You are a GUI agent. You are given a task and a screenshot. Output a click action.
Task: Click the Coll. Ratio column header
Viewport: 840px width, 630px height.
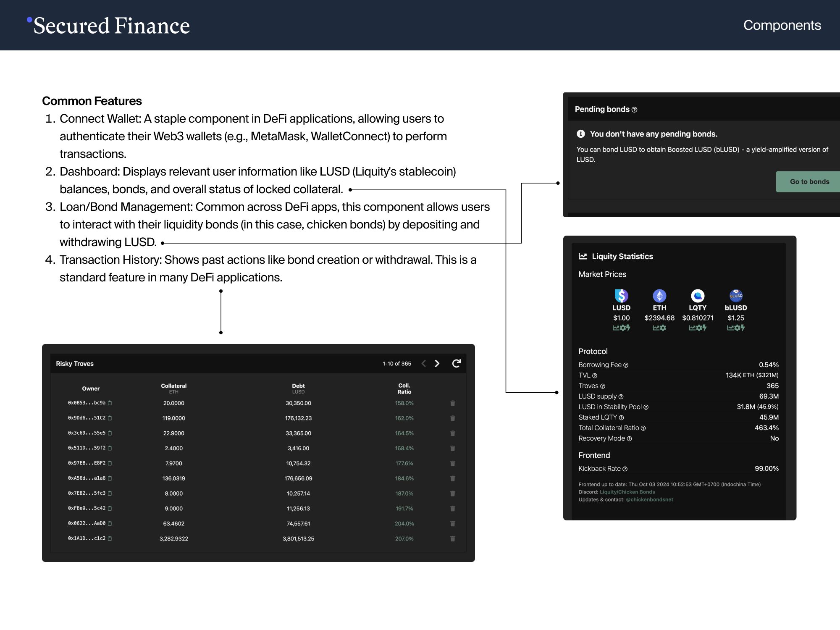tap(404, 389)
